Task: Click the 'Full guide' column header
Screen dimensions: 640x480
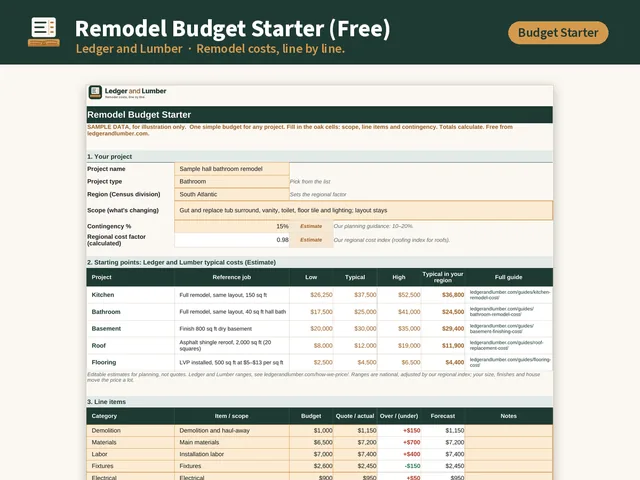Action: point(508,277)
